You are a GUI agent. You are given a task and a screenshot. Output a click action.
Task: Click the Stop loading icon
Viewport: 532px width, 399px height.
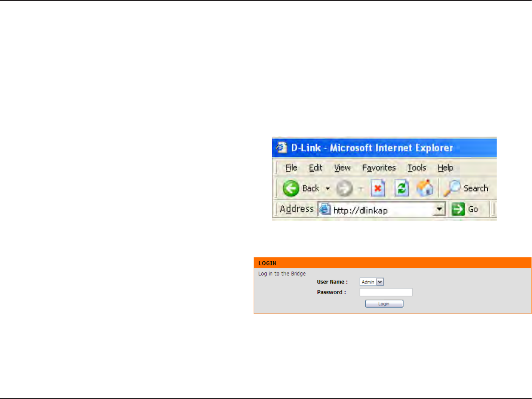[x=378, y=189]
